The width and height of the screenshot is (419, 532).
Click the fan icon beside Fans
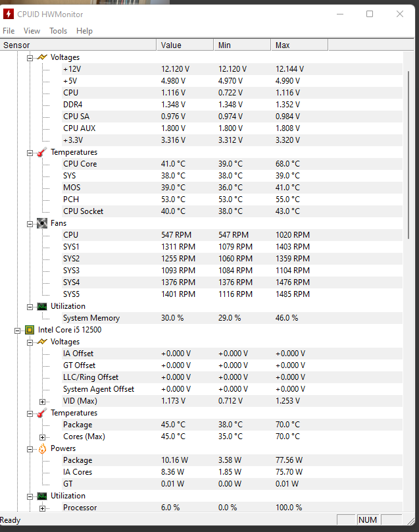point(42,223)
